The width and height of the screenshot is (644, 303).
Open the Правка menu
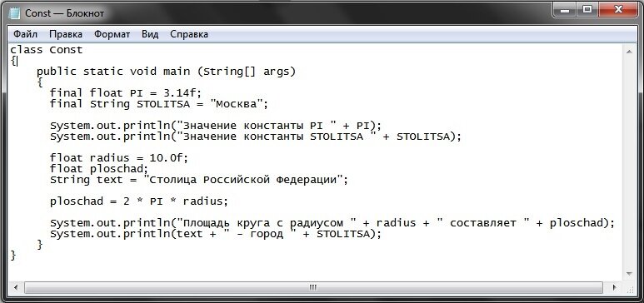point(66,34)
